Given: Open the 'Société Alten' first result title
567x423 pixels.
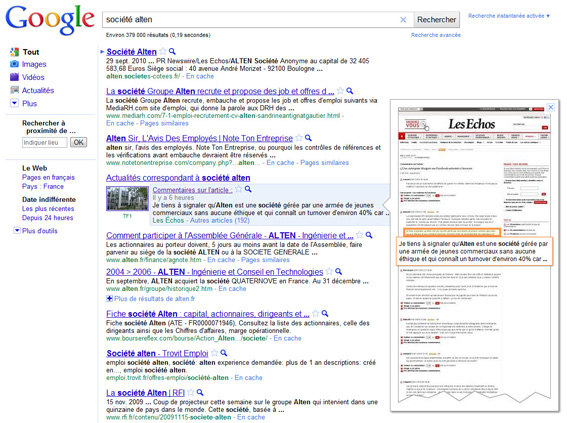Looking at the screenshot, I should [131, 51].
